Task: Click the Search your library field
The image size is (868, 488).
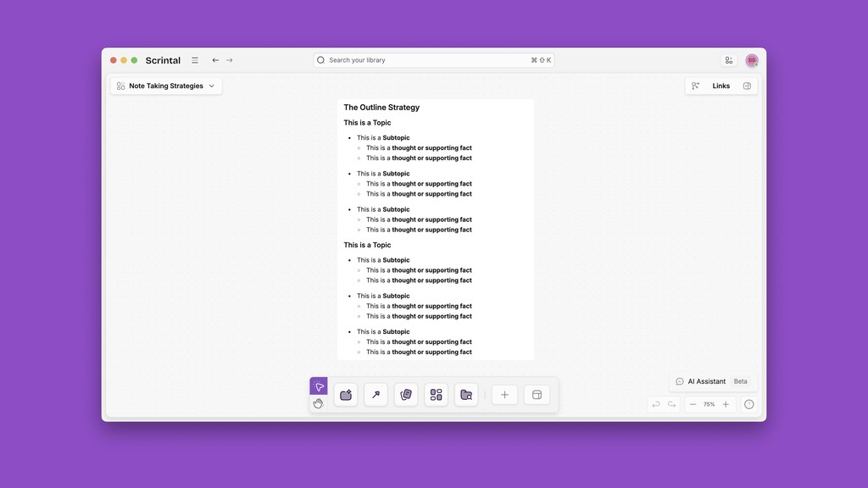Action: click(424, 59)
